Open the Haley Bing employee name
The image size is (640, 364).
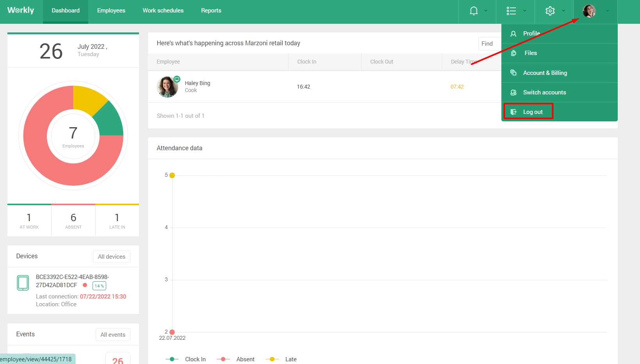click(197, 83)
